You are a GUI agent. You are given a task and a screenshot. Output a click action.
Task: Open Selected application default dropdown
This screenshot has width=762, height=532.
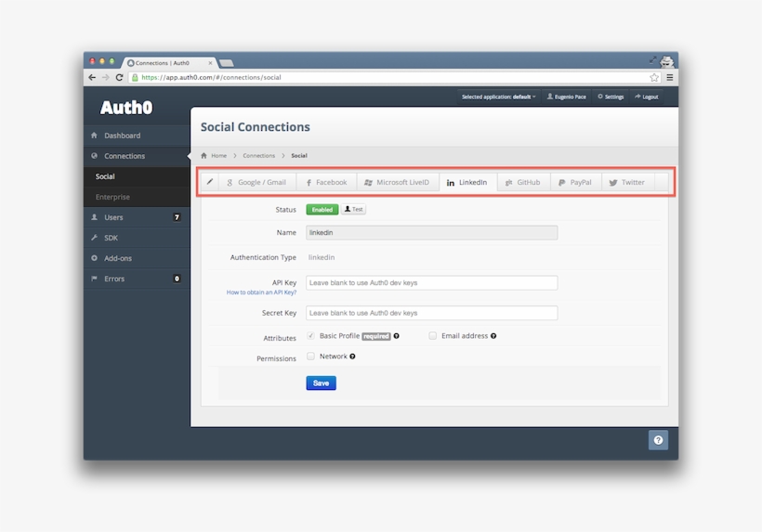pos(499,97)
